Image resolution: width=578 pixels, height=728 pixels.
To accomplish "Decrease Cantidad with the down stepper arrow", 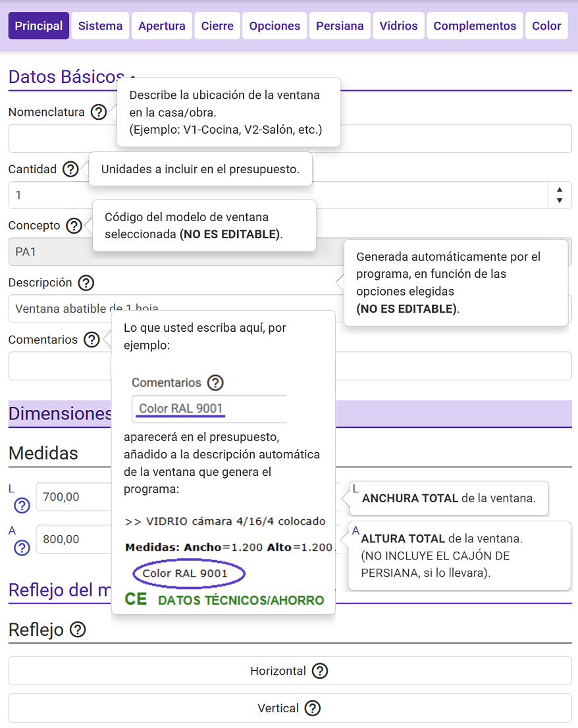I will pyautogui.click(x=559, y=201).
